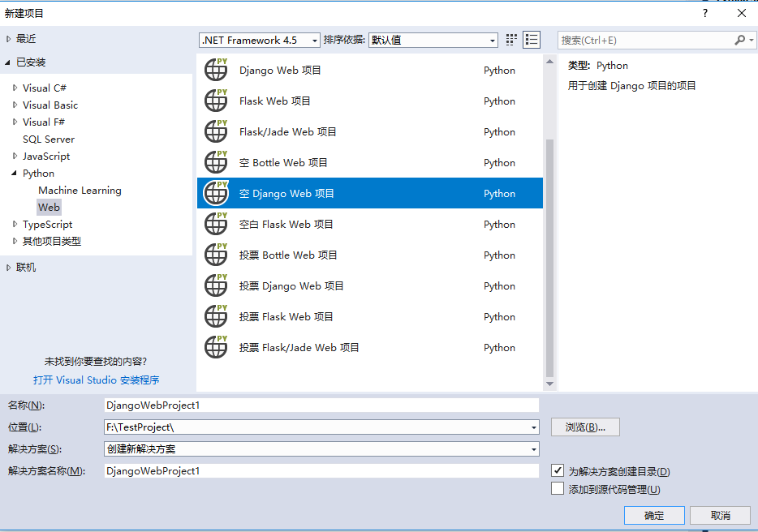Collapse the Python tree node
The image size is (758, 532).
pos(15,173)
